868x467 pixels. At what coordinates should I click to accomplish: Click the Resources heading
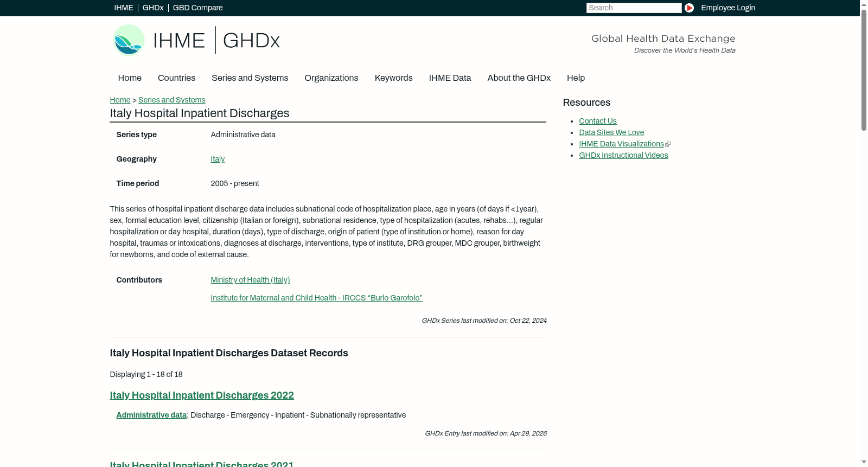pos(586,103)
